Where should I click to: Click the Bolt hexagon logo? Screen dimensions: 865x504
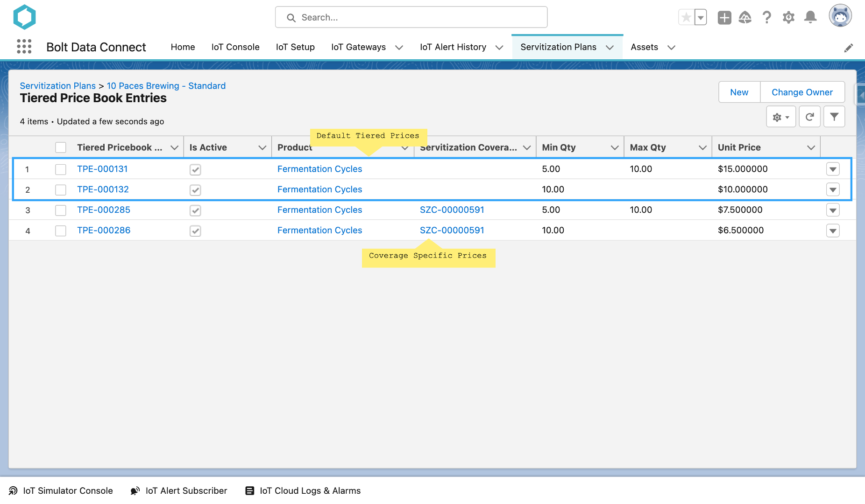(x=24, y=17)
